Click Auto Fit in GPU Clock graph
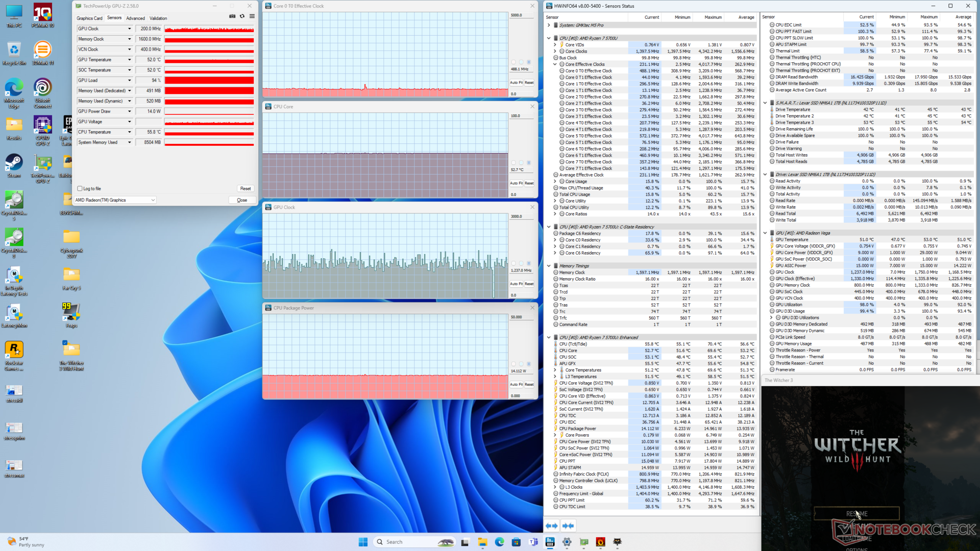 point(516,284)
